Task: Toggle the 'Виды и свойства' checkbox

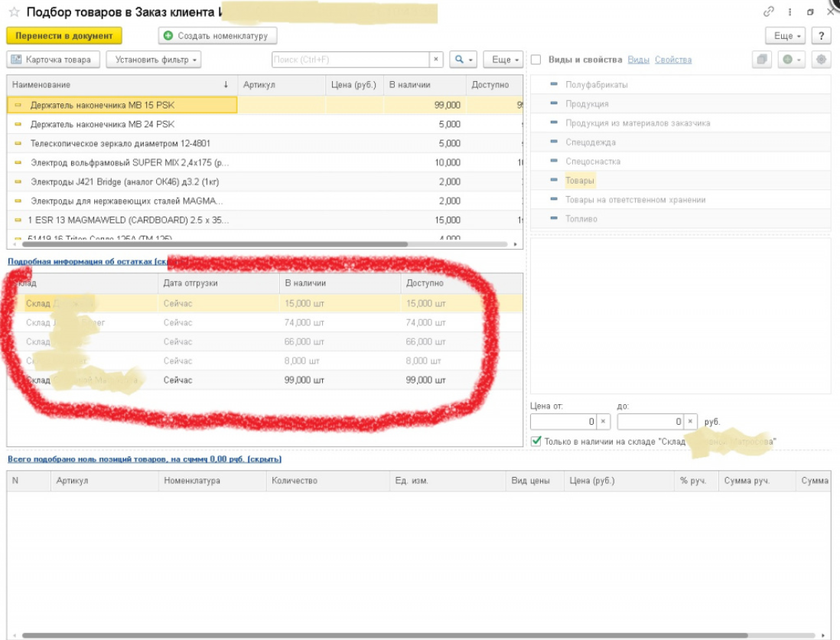Action: point(536,60)
